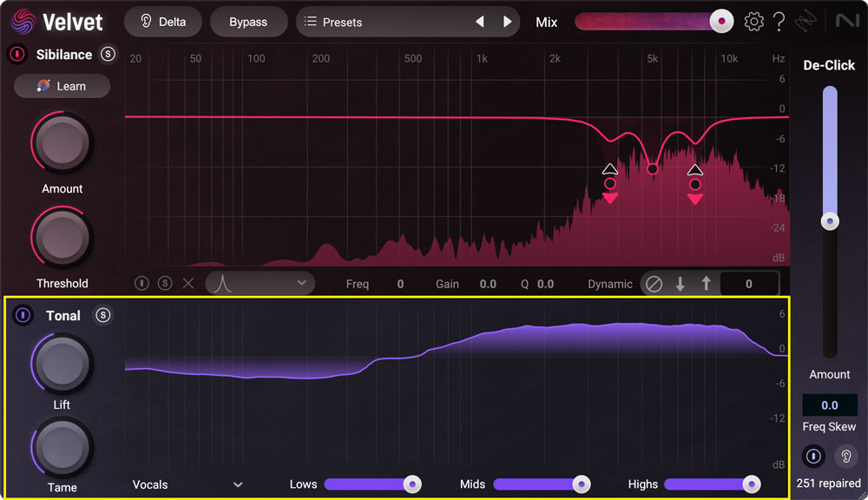This screenshot has height=500, width=868.
Task: Click the Gain value field
Action: [x=488, y=284]
